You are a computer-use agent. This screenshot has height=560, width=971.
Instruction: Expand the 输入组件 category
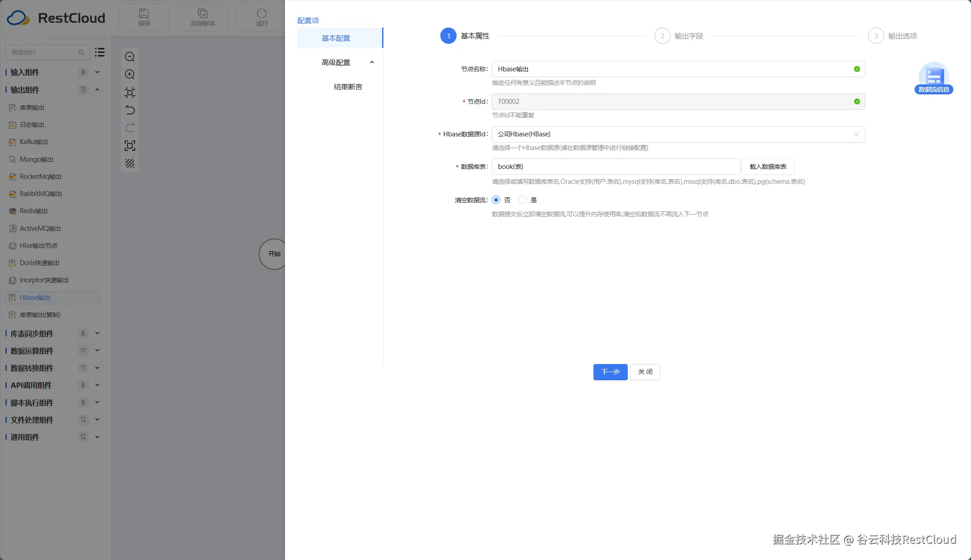[97, 72]
